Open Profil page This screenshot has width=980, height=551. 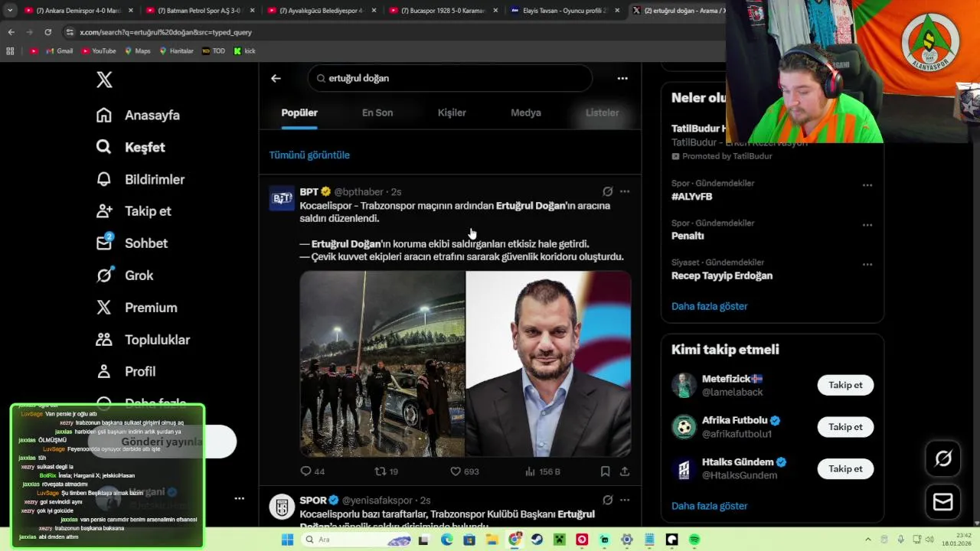tap(126, 371)
